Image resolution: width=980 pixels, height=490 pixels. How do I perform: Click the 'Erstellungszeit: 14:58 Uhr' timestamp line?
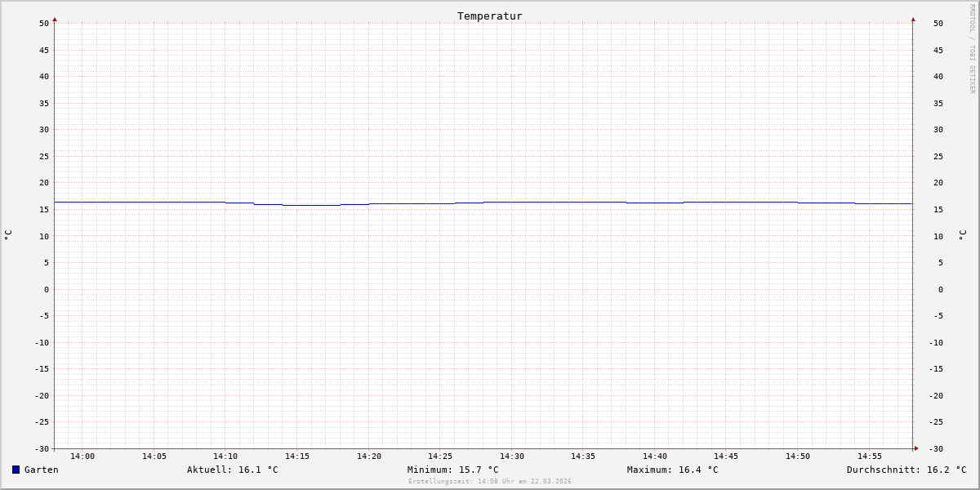click(x=490, y=481)
